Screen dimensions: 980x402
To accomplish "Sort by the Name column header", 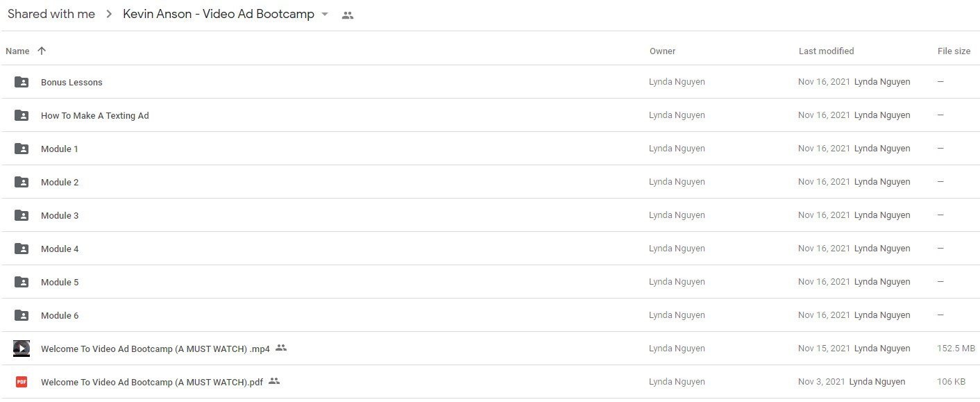I will pos(17,51).
